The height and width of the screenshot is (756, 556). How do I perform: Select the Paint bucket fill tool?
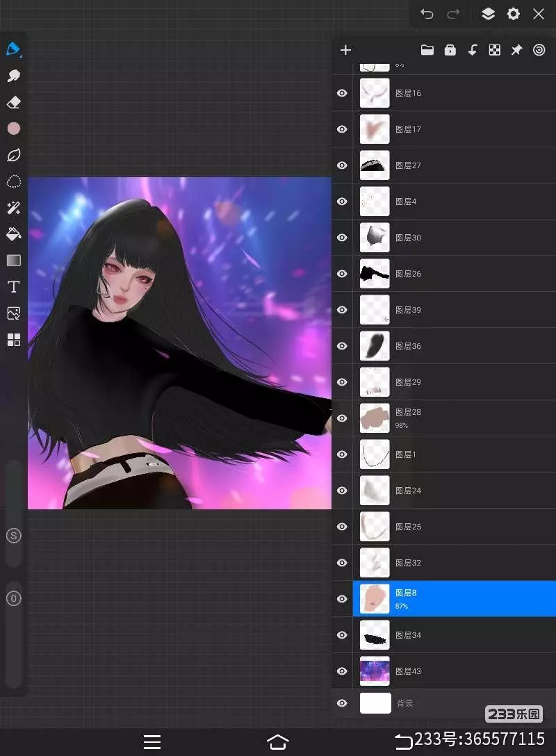tap(13, 234)
